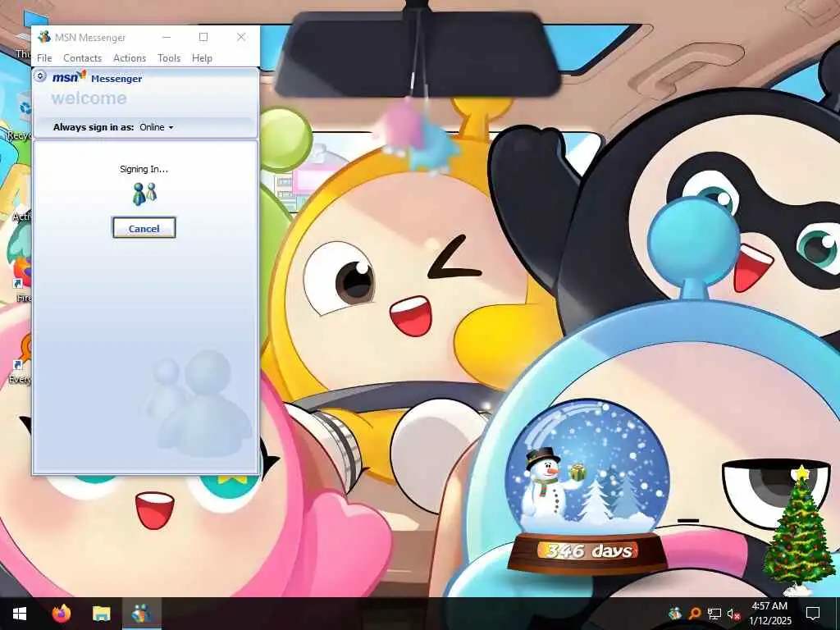Open the taskbar clock showing 4:57 AM

pos(769,614)
